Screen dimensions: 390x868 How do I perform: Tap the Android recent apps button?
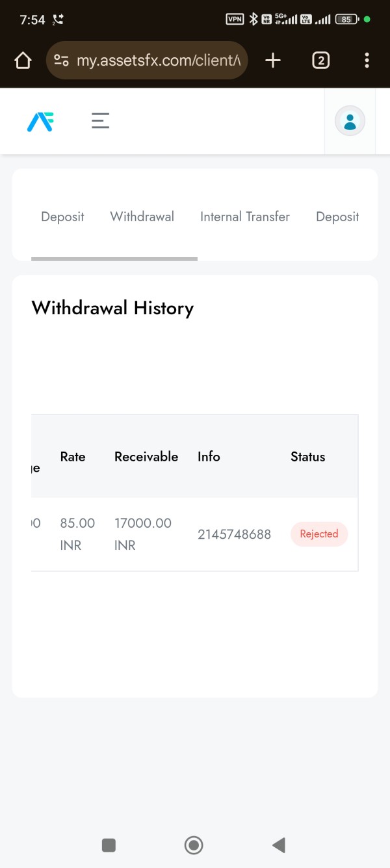[x=109, y=845]
